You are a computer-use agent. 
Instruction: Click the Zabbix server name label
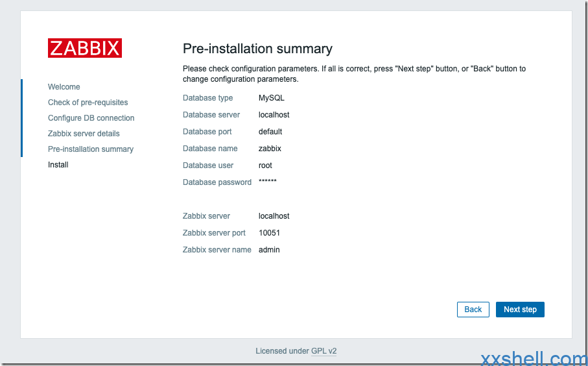point(217,250)
